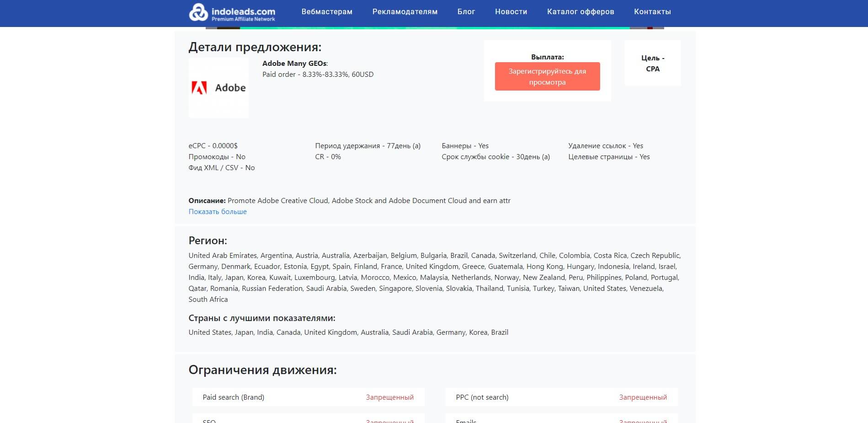Click the Adobe Many GEOs title
Image resolution: width=868 pixels, height=423 pixels.
click(295, 64)
